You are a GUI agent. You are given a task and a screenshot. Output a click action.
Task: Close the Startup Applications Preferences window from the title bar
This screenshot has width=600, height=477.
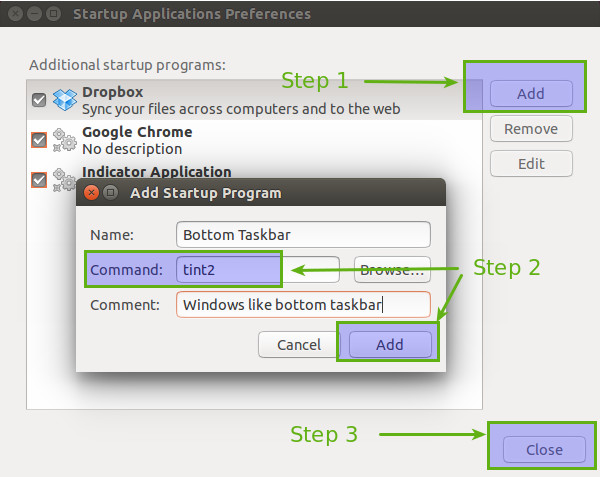[16, 15]
